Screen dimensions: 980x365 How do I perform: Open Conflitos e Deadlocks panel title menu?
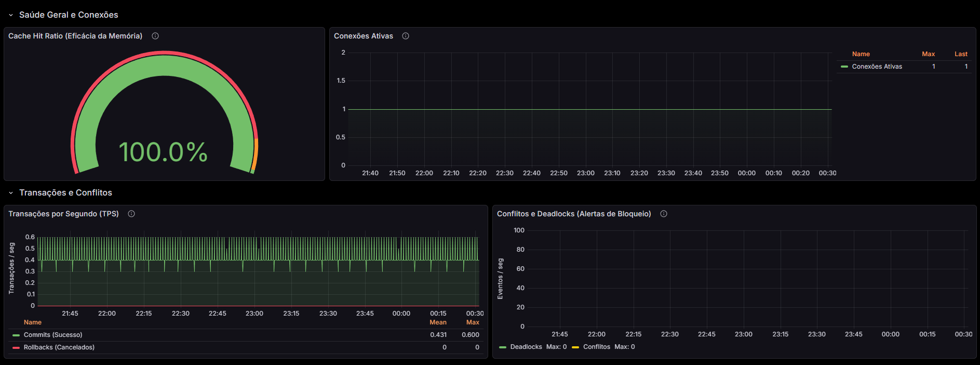tap(574, 214)
